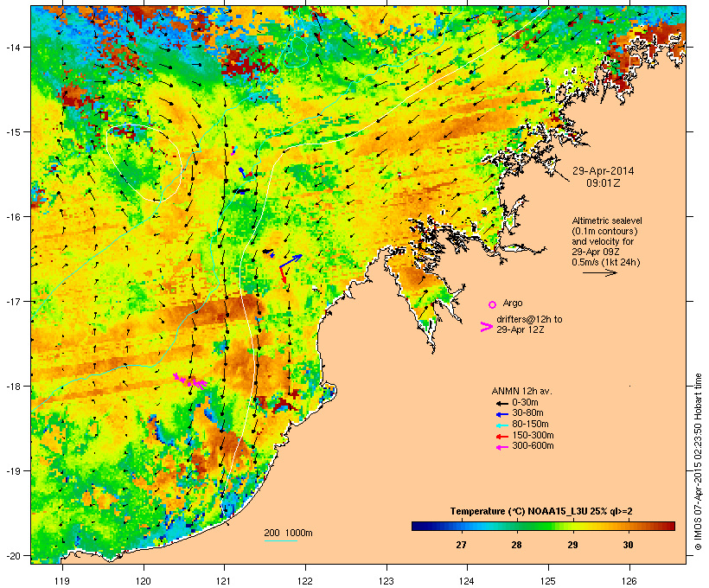Click the 09:01Z time label
The image size is (709, 588).
604,183
